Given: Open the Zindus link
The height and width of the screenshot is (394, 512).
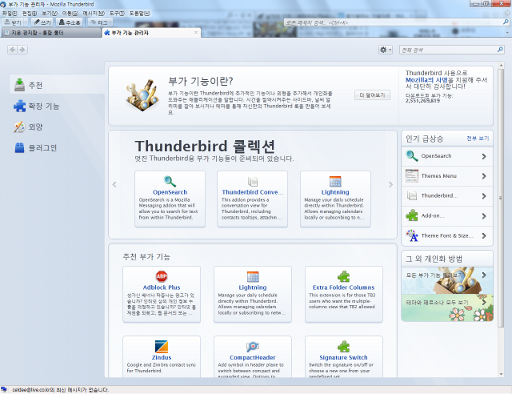Looking at the screenshot, I should pyautogui.click(x=162, y=357).
